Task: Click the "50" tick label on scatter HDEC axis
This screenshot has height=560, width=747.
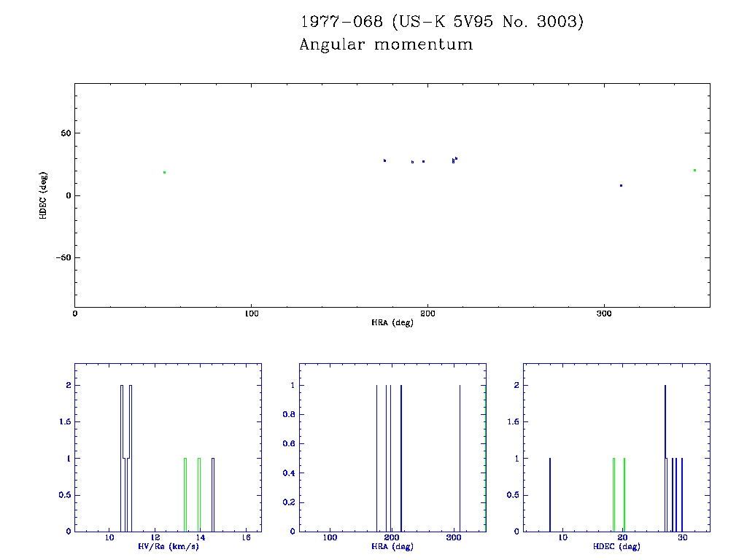Action: (66, 133)
